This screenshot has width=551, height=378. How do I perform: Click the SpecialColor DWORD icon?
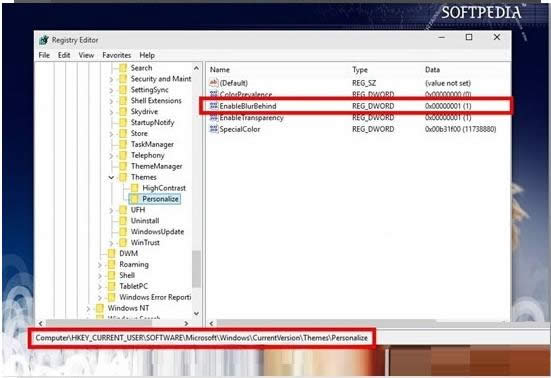point(214,129)
